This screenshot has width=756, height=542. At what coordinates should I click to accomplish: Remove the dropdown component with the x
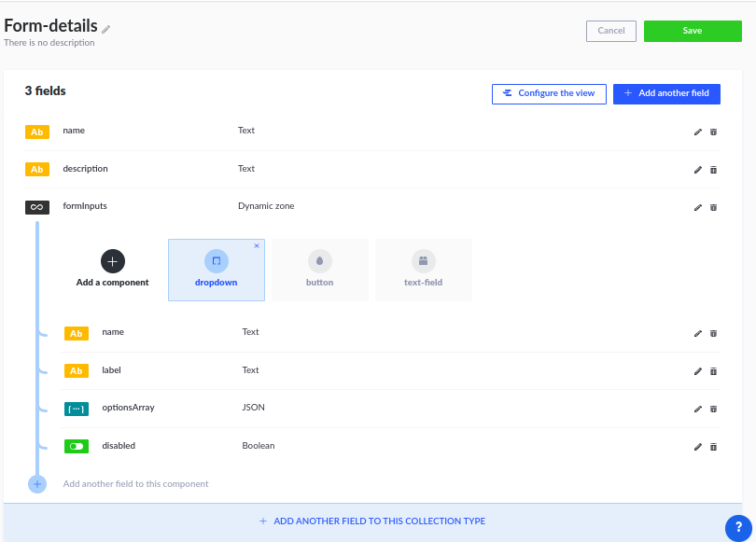point(257,245)
